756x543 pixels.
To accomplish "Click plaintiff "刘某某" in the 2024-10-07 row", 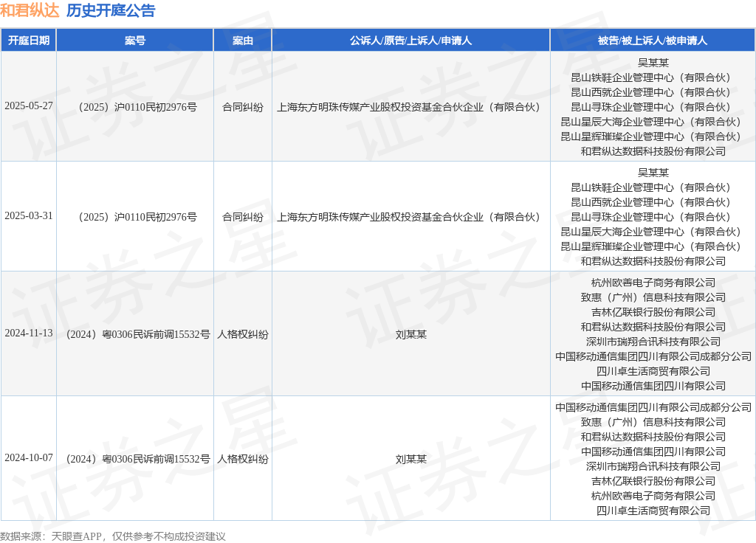I will 410,459.
